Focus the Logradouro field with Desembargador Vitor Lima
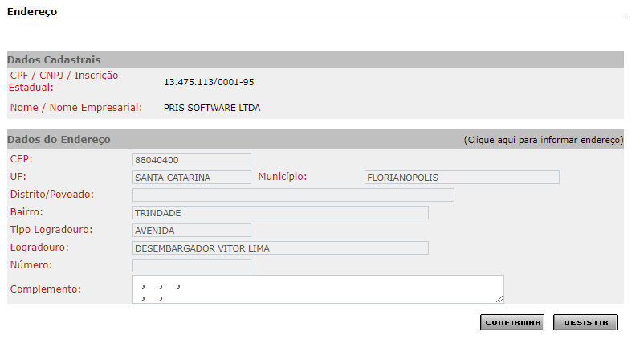Image resolution: width=644 pixels, height=344 pixels. [279, 248]
